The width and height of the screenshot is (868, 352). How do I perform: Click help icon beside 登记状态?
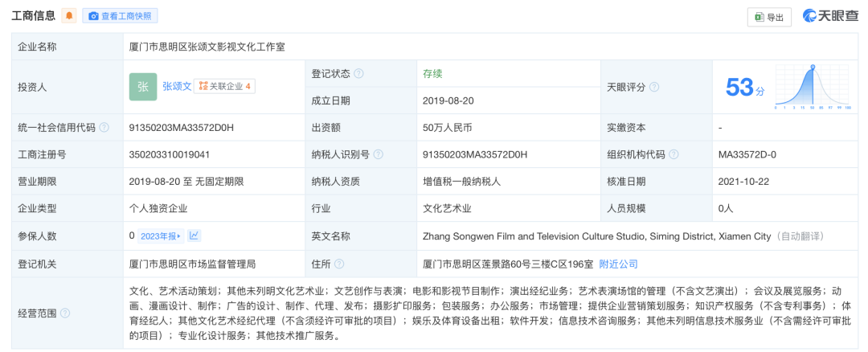(x=358, y=74)
